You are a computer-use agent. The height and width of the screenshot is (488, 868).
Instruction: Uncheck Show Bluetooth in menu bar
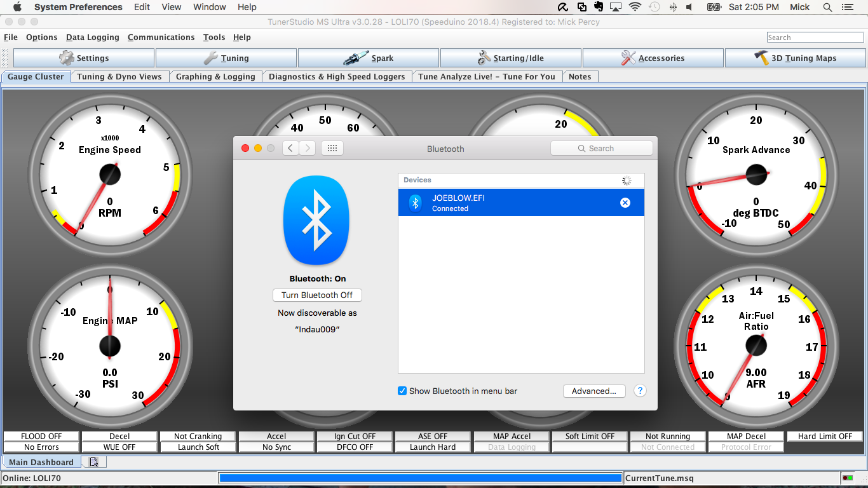coord(402,391)
